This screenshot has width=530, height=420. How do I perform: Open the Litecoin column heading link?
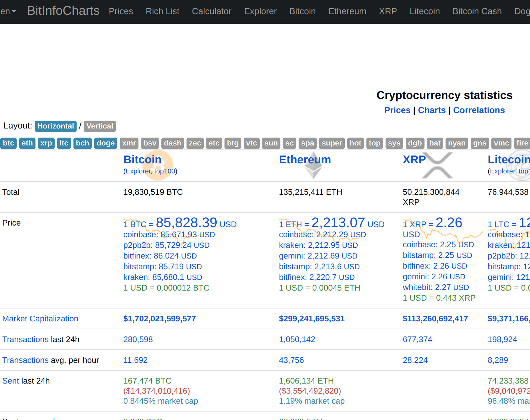point(509,160)
